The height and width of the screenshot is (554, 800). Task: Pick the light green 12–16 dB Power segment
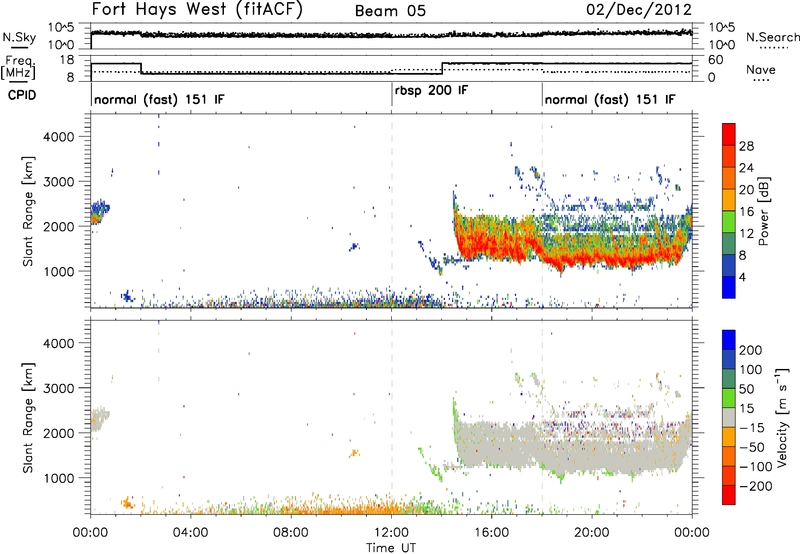(x=729, y=222)
